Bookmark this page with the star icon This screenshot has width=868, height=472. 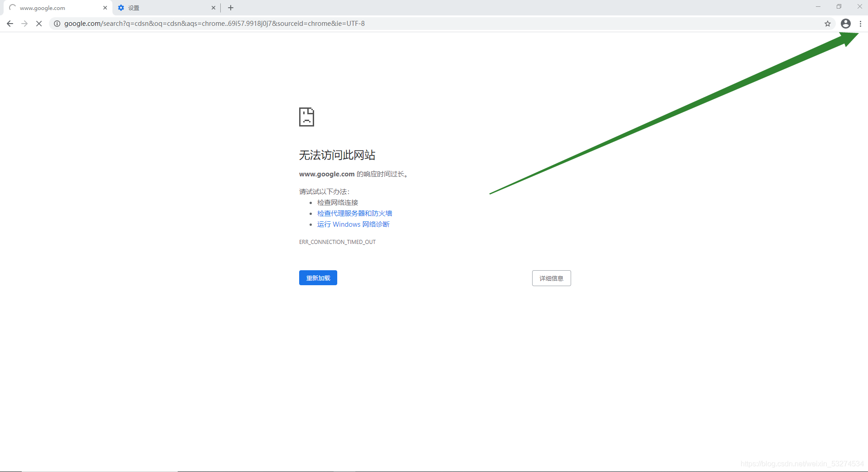click(828, 24)
